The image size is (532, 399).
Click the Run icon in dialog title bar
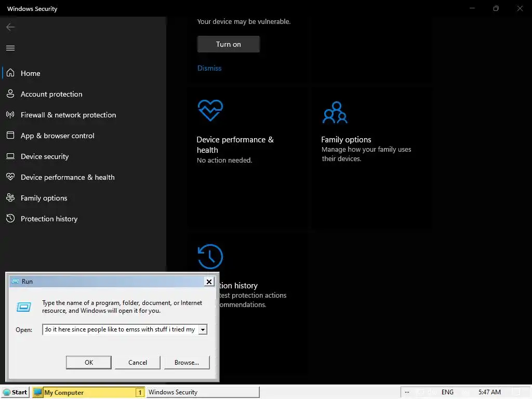15,282
